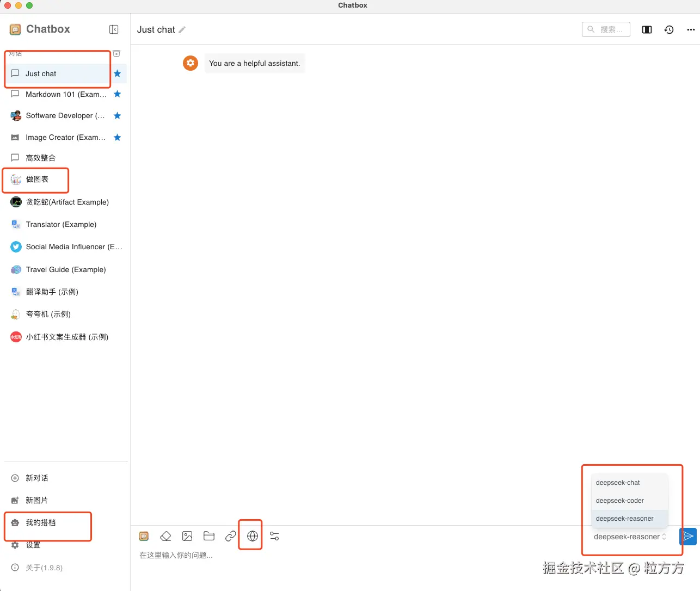Enable web search with the globe icon

click(x=253, y=537)
